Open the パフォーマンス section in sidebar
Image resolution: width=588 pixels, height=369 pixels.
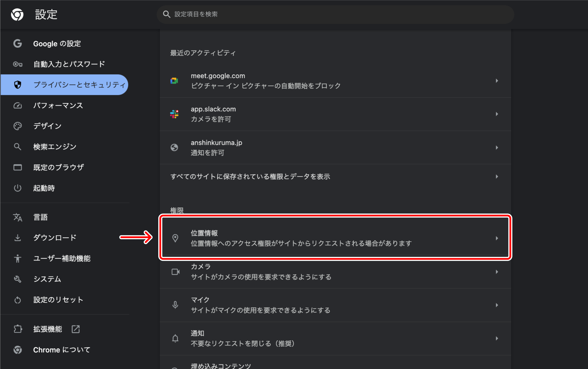point(58,105)
